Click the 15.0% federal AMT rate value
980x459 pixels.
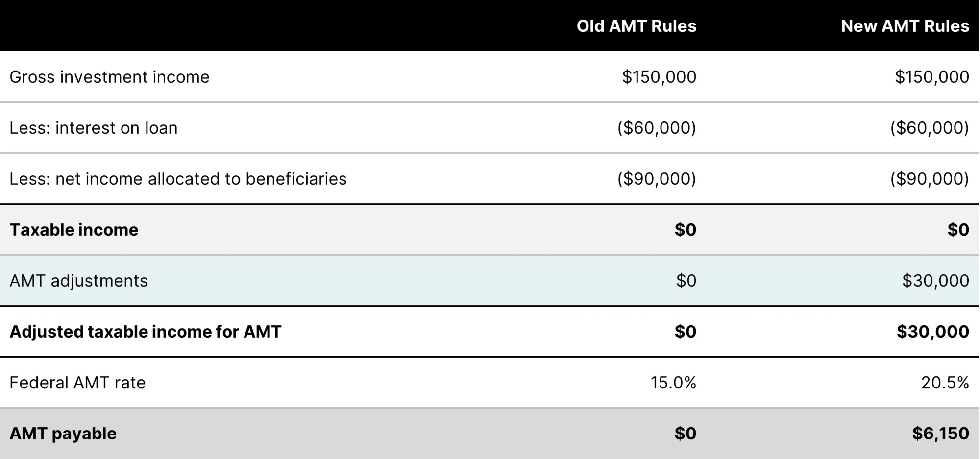click(674, 383)
